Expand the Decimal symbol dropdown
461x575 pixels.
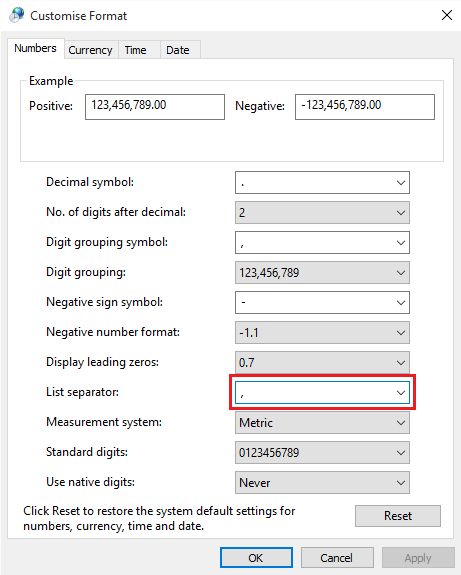[x=322, y=182]
